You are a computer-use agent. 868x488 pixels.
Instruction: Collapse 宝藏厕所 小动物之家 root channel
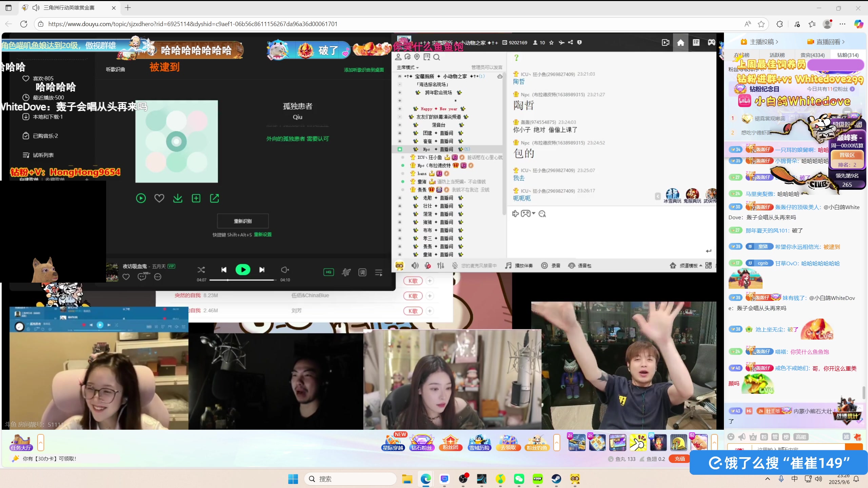(x=400, y=76)
